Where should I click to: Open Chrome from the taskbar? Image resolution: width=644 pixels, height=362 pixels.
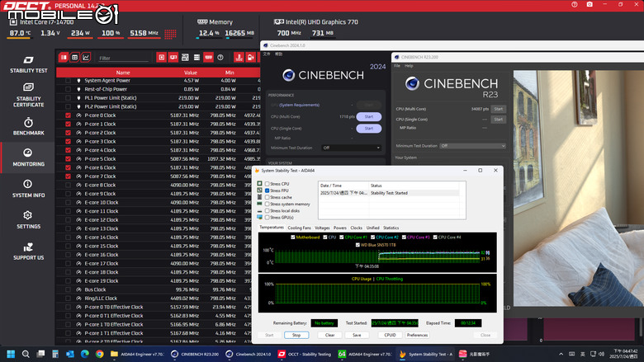point(99,354)
